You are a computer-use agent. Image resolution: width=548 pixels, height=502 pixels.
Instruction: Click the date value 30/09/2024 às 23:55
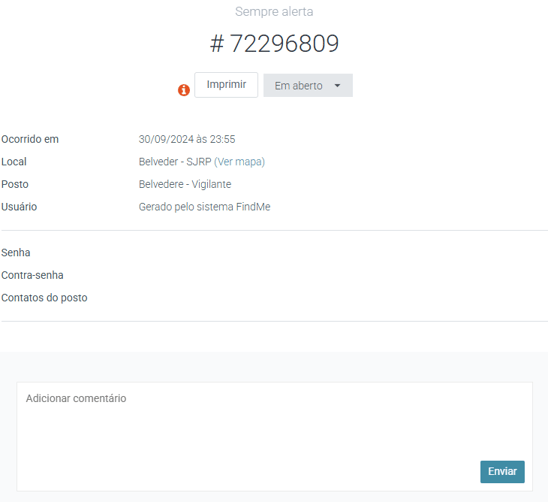coord(187,139)
